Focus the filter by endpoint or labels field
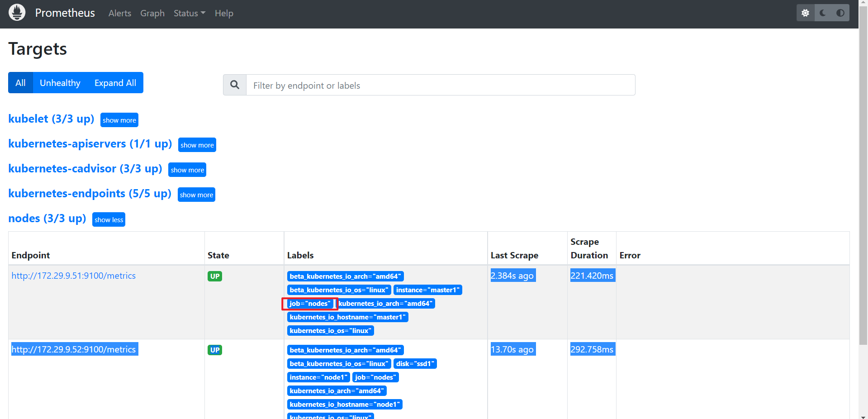This screenshot has width=868, height=419. click(441, 85)
